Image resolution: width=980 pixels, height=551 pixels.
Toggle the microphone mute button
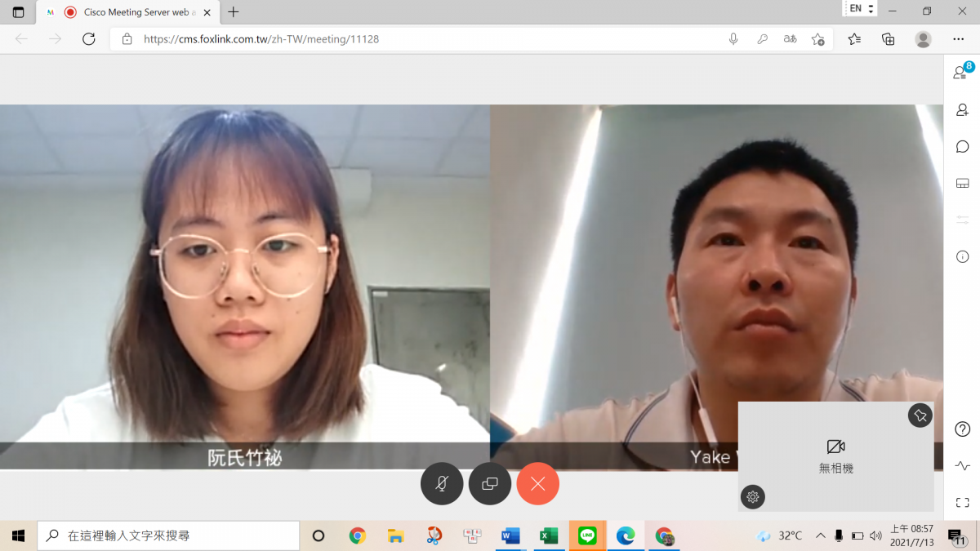point(442,484)
